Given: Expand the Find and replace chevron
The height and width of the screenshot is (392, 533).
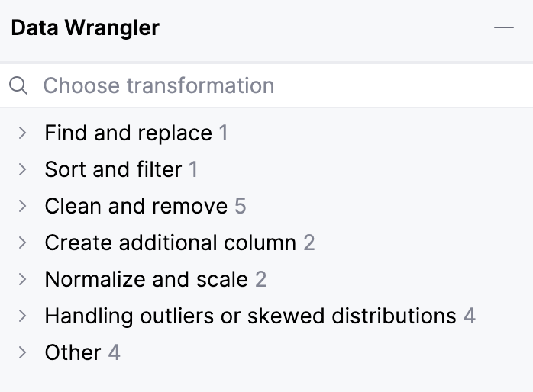Looking at the screenshot, I should [22, 133].
